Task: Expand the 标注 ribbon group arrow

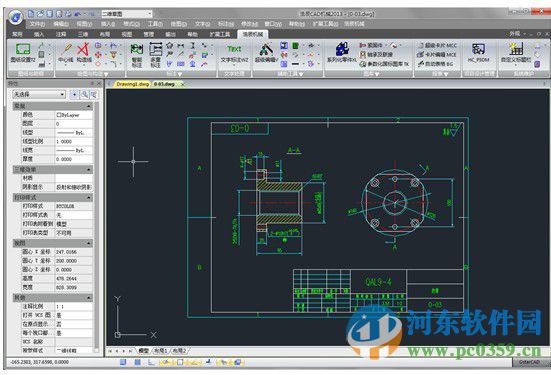Action: [x=180, y=74]
